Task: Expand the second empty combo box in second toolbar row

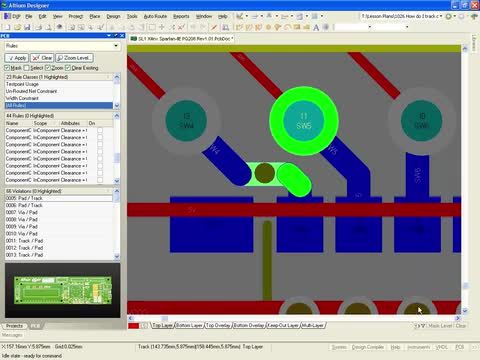Action: [407, 27]
